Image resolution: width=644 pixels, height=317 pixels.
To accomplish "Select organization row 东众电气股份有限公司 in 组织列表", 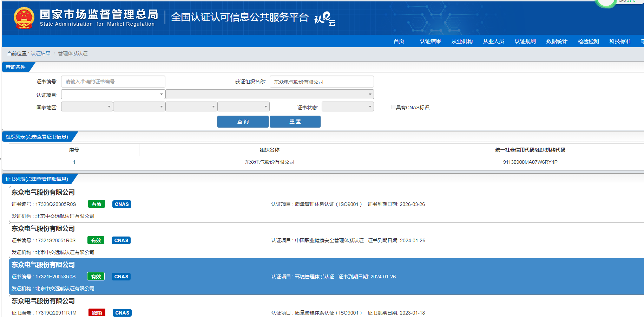I will [326, 162].
